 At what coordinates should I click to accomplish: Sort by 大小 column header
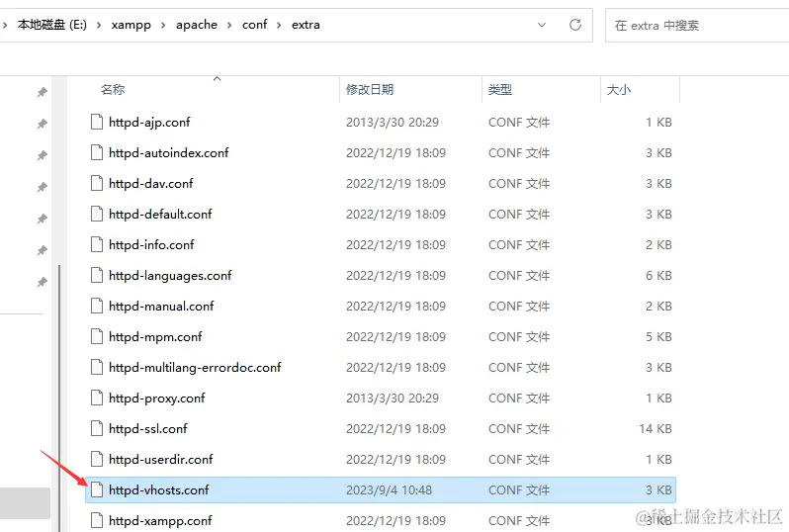click(x=618, y=90)
